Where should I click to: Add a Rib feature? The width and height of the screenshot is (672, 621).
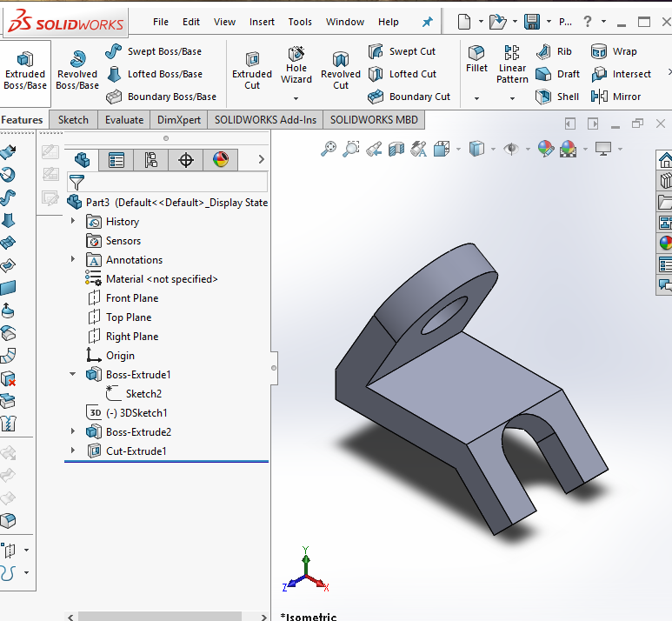[554, 51]
